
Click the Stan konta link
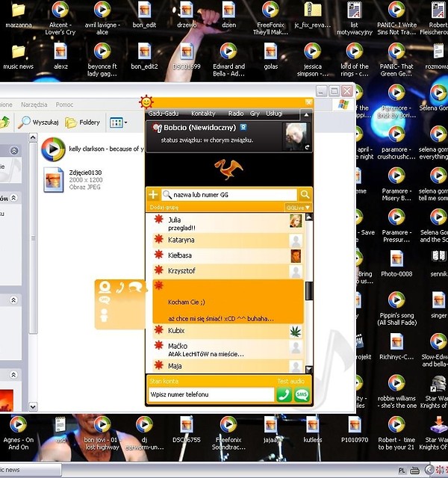[x=164, y=381]
